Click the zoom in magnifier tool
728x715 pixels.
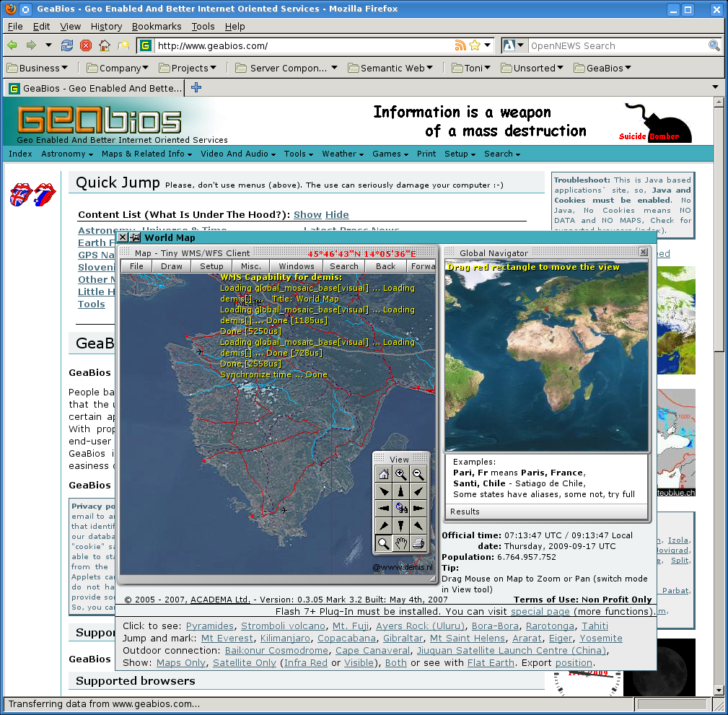(400, 474)
